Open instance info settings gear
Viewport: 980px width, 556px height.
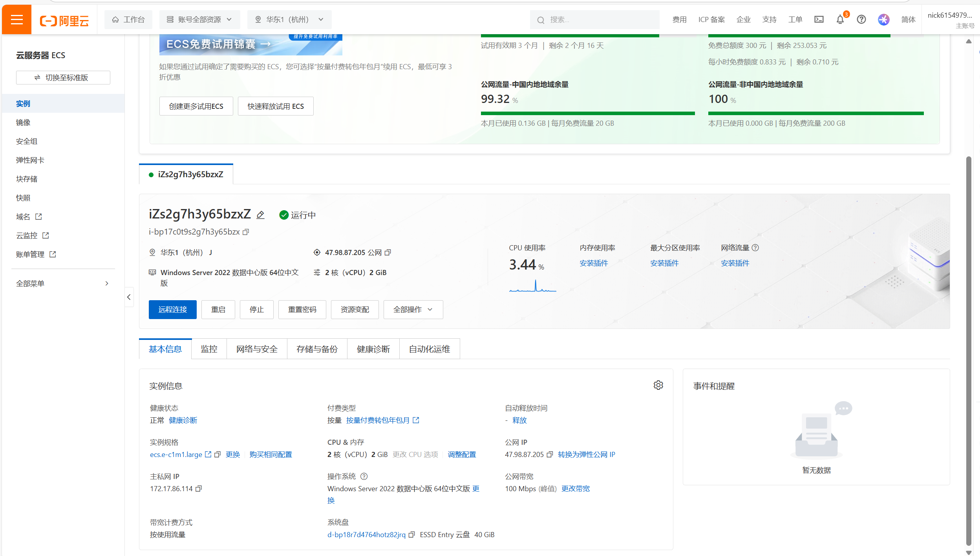[x=658, y=385]
